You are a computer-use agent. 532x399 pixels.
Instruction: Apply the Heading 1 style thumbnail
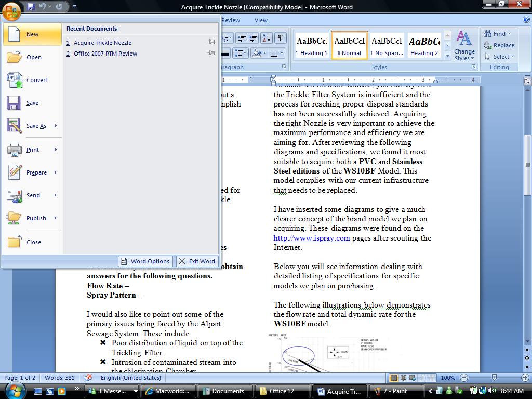pyautogui.click(x=312, y=46)
